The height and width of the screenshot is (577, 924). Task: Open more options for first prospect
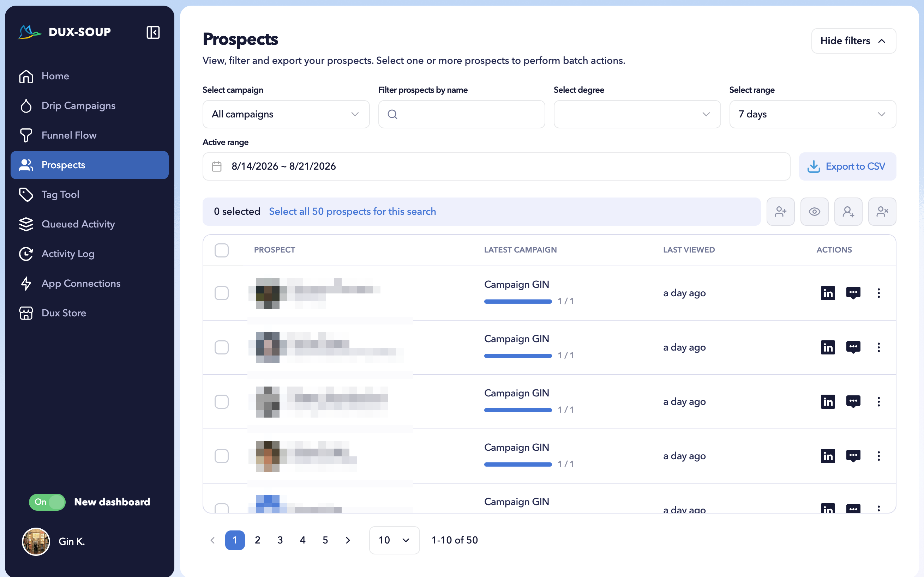878,293
